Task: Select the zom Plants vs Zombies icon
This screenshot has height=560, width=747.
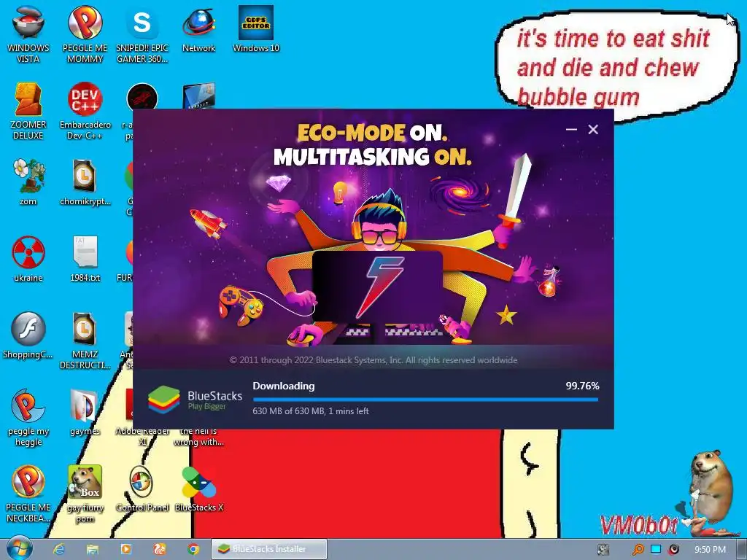Action: [28, 182]
